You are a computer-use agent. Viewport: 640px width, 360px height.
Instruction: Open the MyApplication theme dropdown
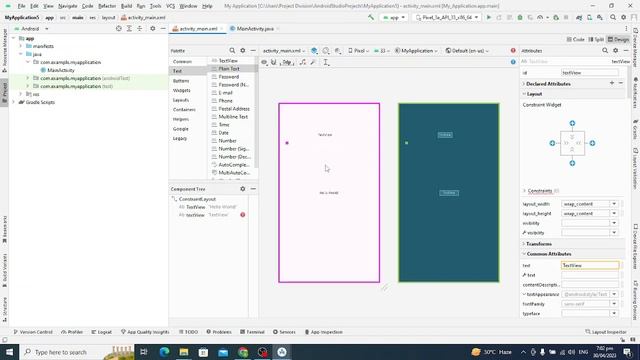416,51
